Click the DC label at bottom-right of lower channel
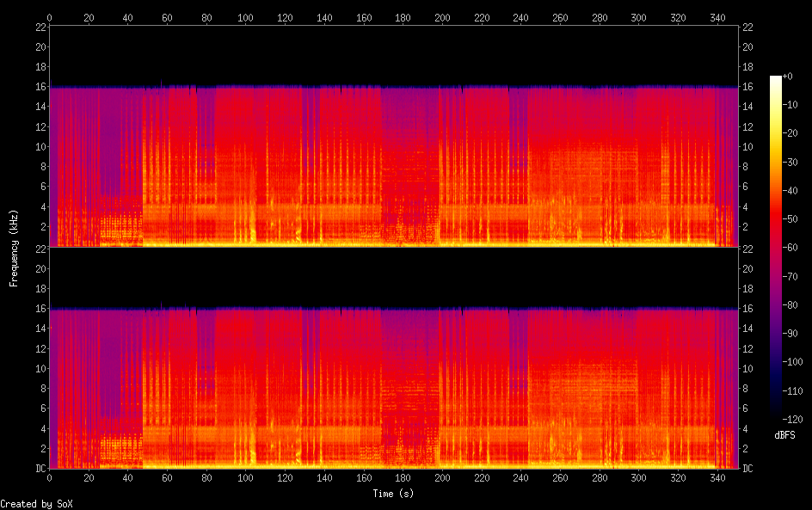The width and height of the screenshot is (812, 510). point(748,469)
